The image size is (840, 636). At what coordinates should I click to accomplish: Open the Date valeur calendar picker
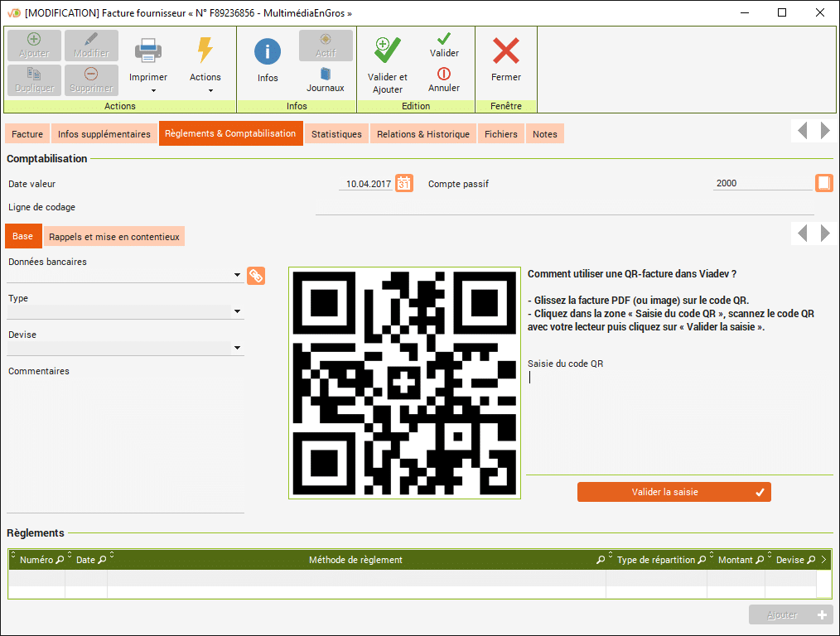pos(403,183)
